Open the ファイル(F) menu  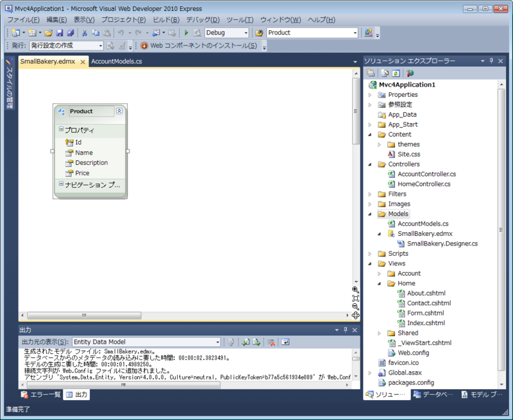click(23, 20)
